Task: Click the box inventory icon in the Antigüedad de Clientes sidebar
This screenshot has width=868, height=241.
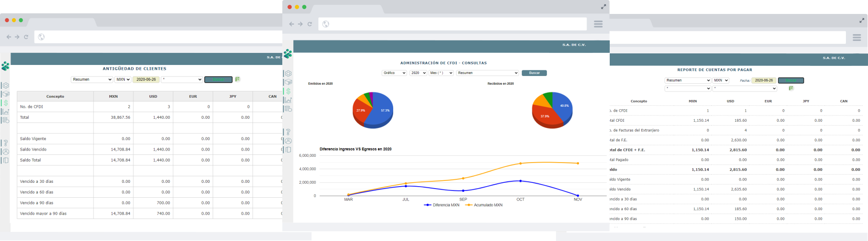Action: 6,94
